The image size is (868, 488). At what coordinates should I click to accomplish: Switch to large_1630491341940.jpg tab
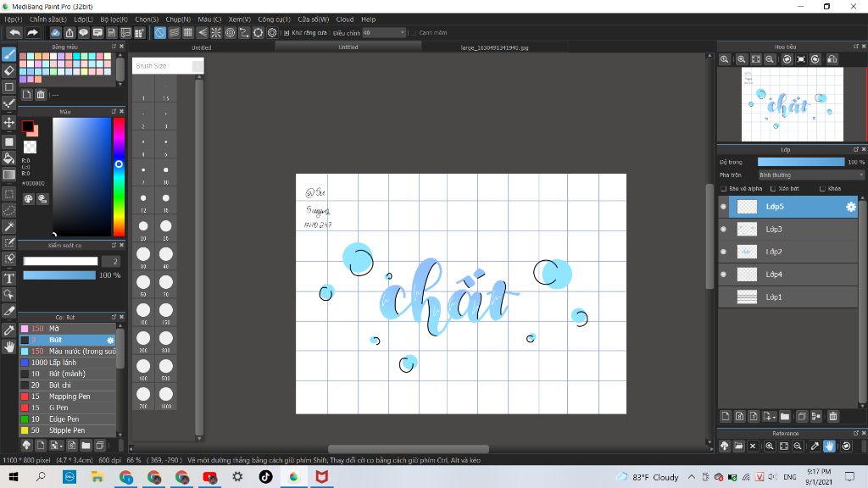[494, 47]
